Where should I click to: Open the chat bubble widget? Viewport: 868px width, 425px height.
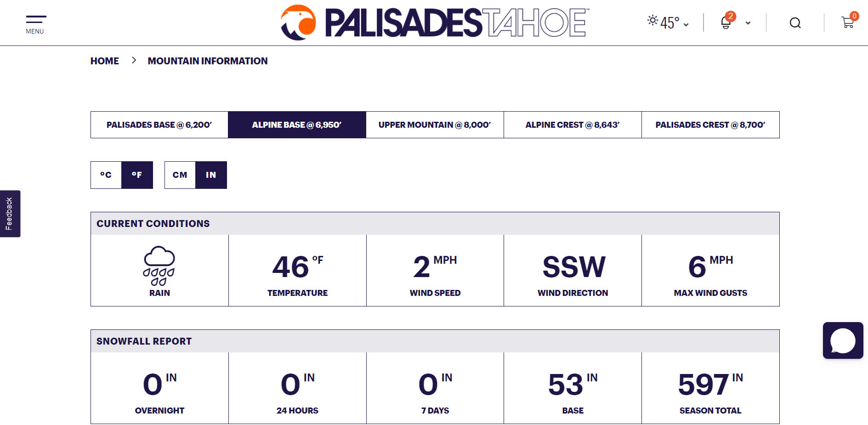[x=843, y=340]
